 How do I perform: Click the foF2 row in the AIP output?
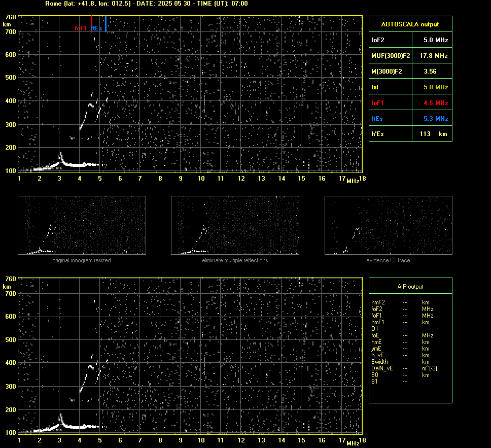tap(402, 309)
